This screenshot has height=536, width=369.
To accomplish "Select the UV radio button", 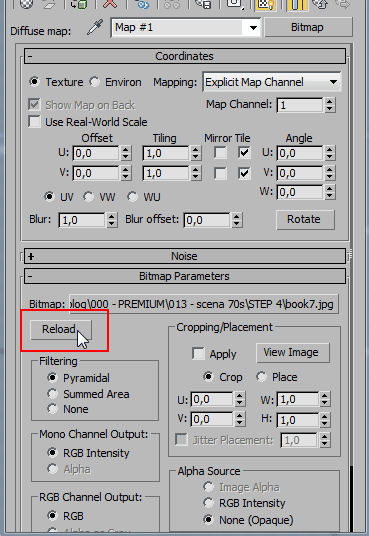I will pyautogui.click(x=49, y=197).
